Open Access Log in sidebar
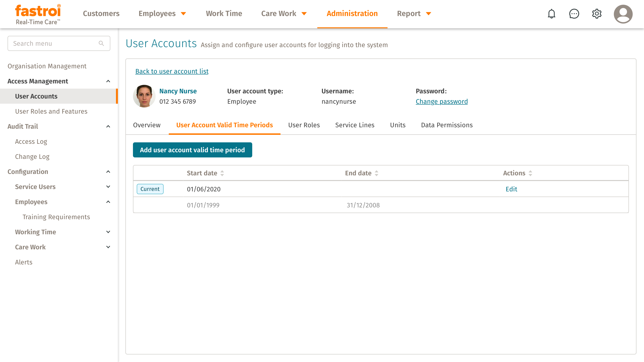This screenshot has width=644, height=362. pos(31,141)
